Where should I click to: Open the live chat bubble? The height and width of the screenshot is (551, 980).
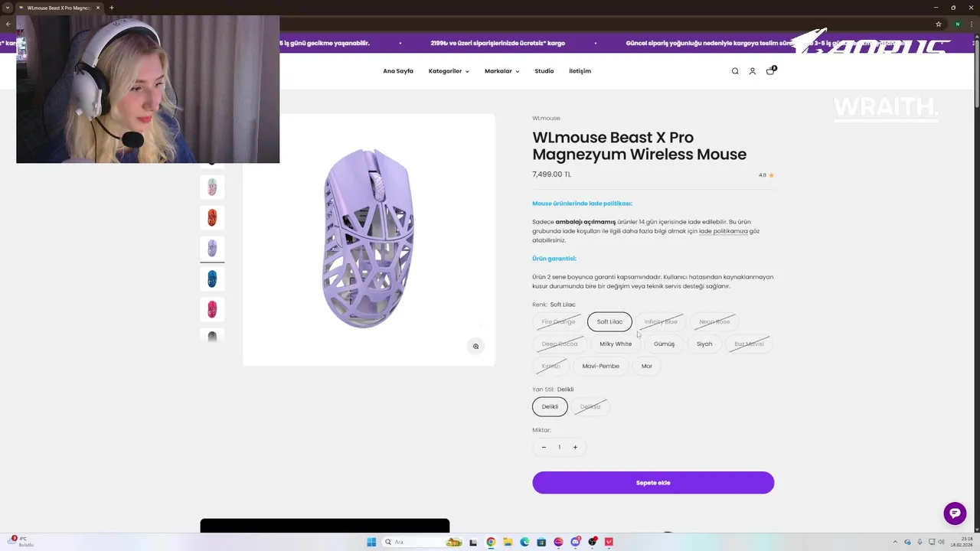point(955,514)
